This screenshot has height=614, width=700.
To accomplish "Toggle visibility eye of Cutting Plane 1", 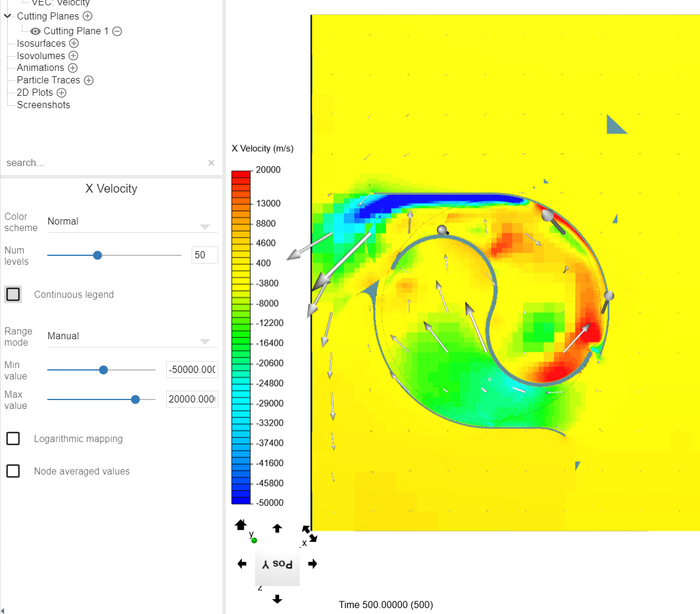I will click(x=35, y=31).
